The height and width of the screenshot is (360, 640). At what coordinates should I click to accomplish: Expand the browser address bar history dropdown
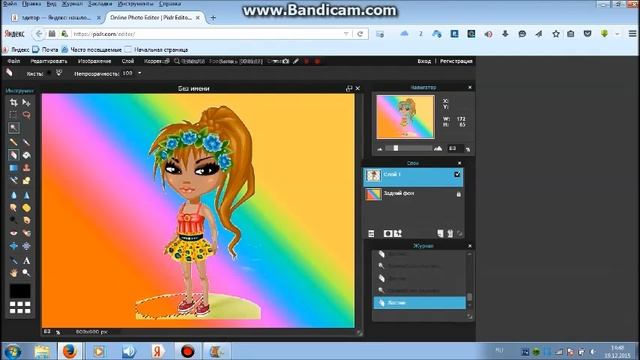tap(346, 34)
